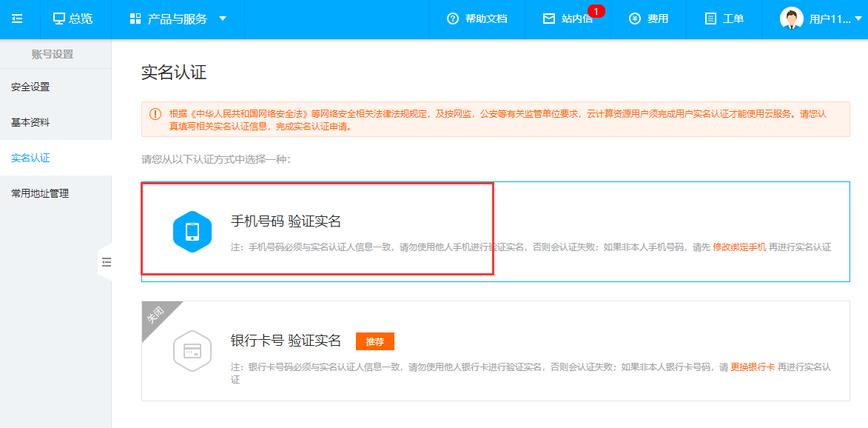The width and height of the screenshot is (868, 428).
Task: Click the 修改绑定手机 link
Action: [x=739, y=247]
